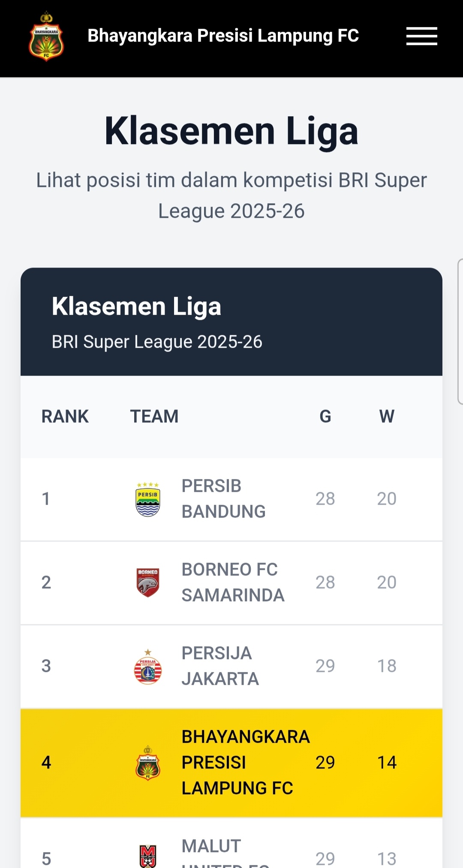Click the Malut United crest
The image size is (463, 868).
148,856
